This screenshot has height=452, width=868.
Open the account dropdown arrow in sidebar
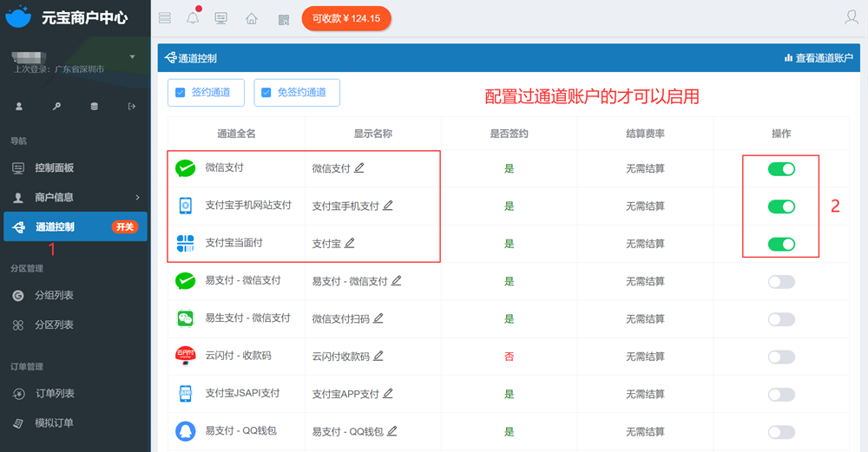133,57
